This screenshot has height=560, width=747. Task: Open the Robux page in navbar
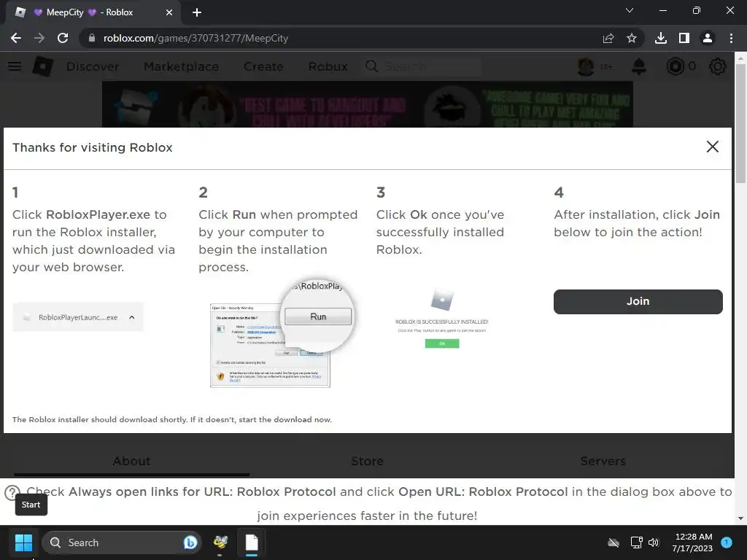[x=328, y=66]
